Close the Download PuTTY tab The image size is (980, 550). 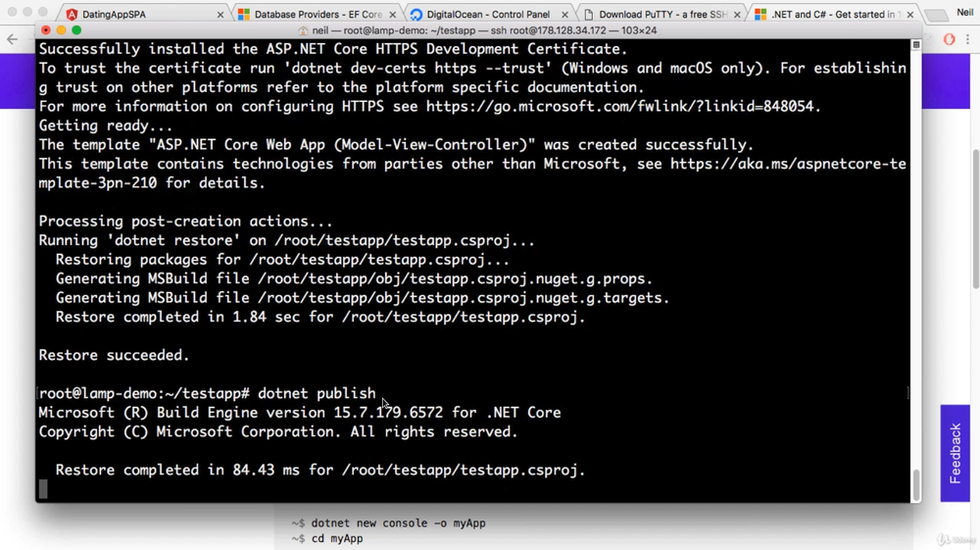[737, 15]
